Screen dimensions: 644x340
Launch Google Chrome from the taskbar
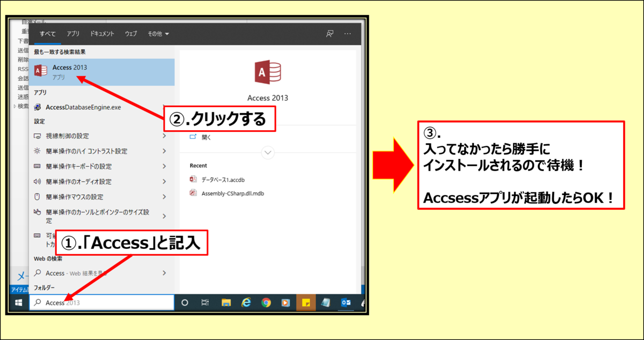coord(266,302)
